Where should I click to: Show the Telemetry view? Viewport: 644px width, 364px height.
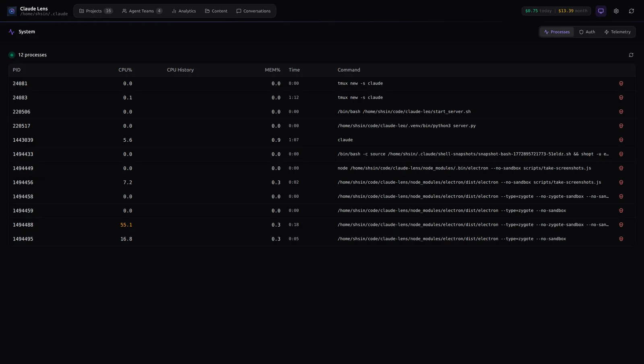coord(617,32)
